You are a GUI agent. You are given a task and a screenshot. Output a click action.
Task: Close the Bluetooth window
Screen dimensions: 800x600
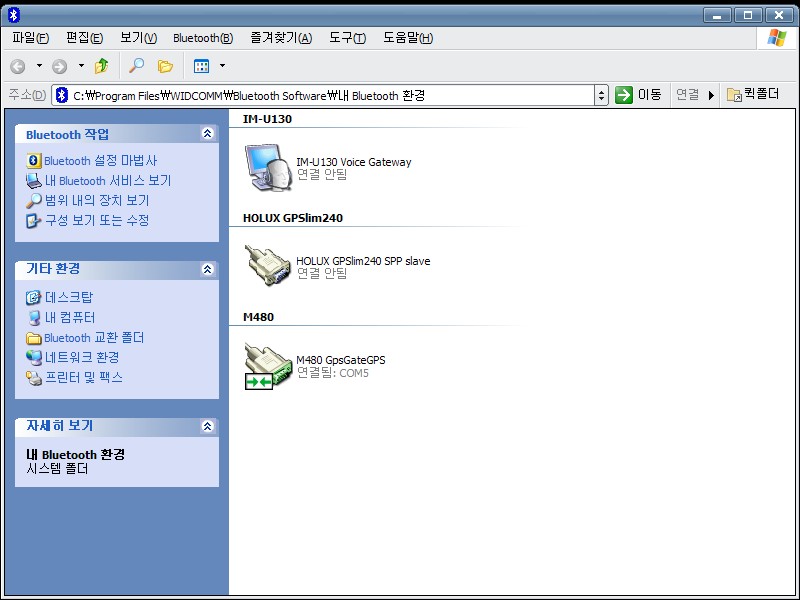pos(779,15)
